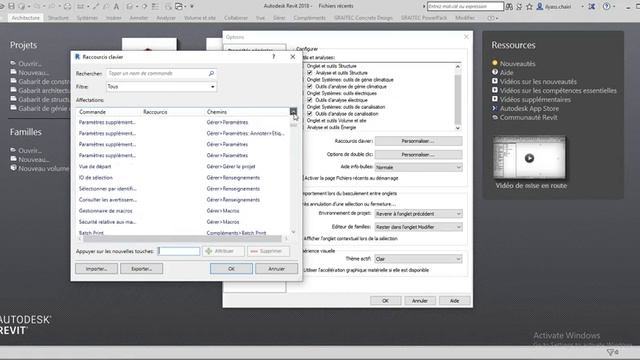Open 'Editeur de familles' dropdown
The height and width of the screenshot is (360, 640).
point(418,227)
